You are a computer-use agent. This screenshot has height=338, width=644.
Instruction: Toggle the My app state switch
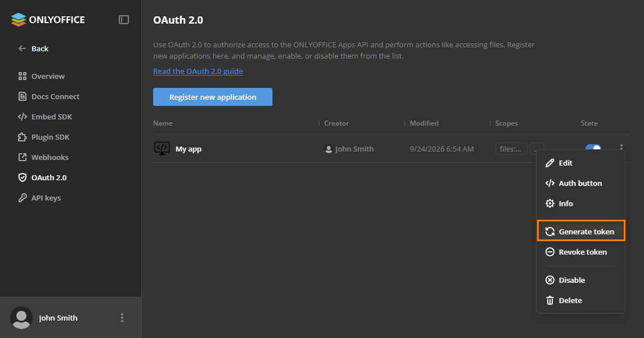[593, 147]
